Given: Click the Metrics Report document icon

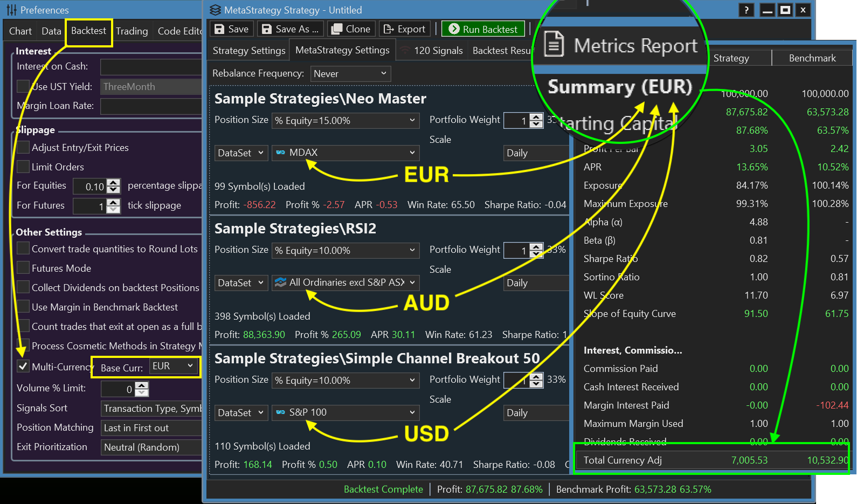Looking at the screenshot, I should point(554,45).
